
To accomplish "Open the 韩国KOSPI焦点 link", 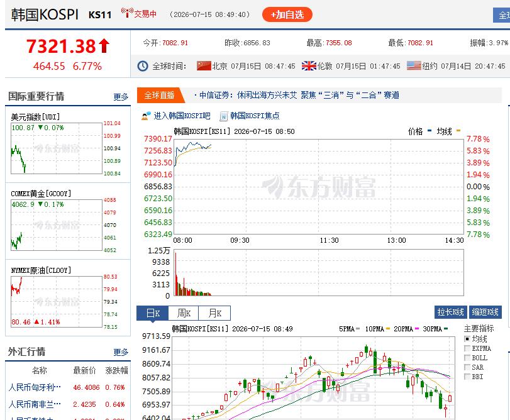I will click(255, 116).
